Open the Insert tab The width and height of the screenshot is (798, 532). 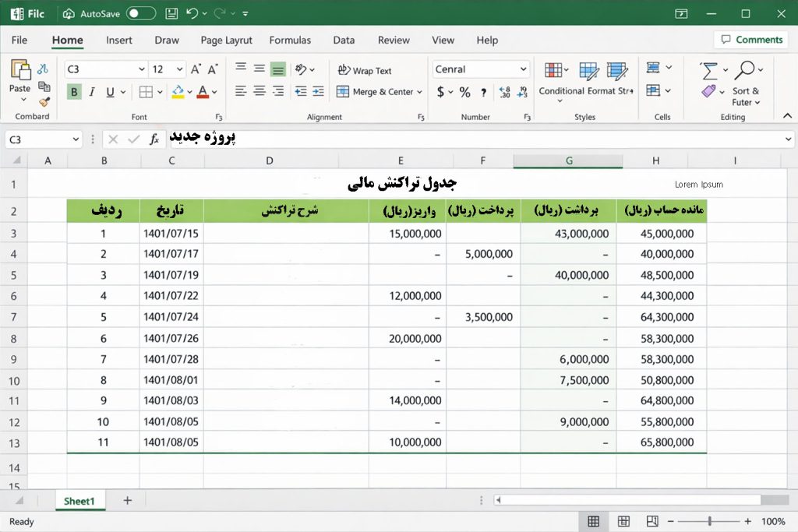coord(119,41)
